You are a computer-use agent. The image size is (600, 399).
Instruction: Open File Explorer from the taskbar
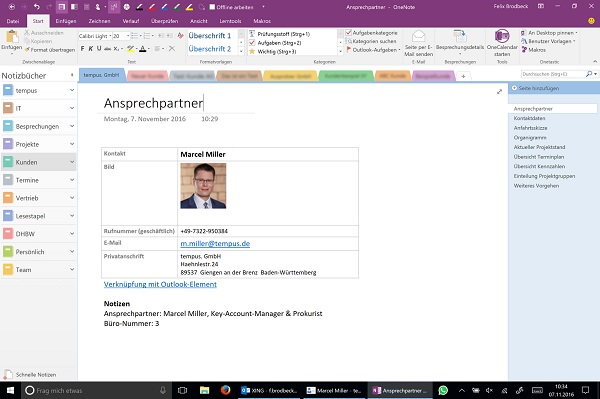(x=204, y=390)
